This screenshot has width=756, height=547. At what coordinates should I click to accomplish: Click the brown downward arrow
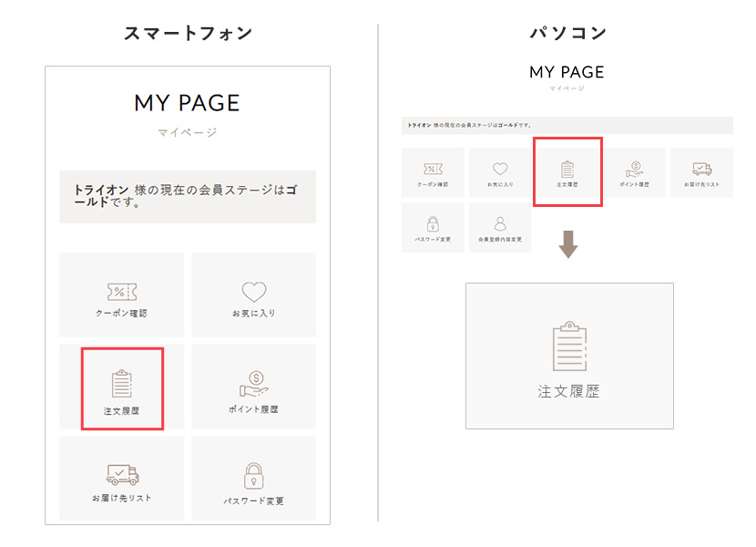[567, 245]
